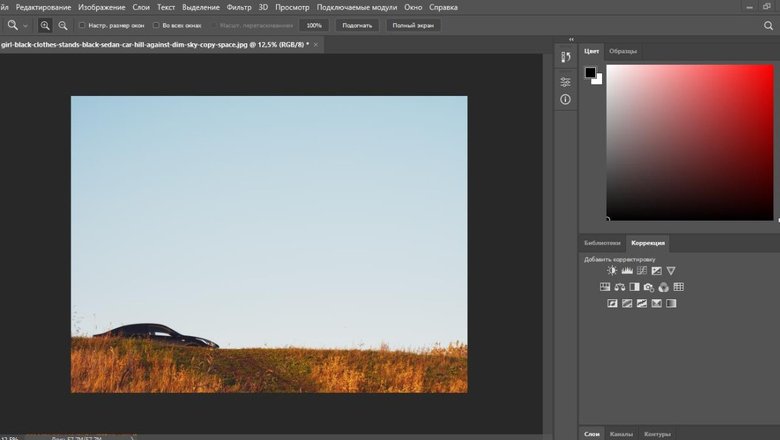Switch to the Образцы tab

[x=623, y=51]
